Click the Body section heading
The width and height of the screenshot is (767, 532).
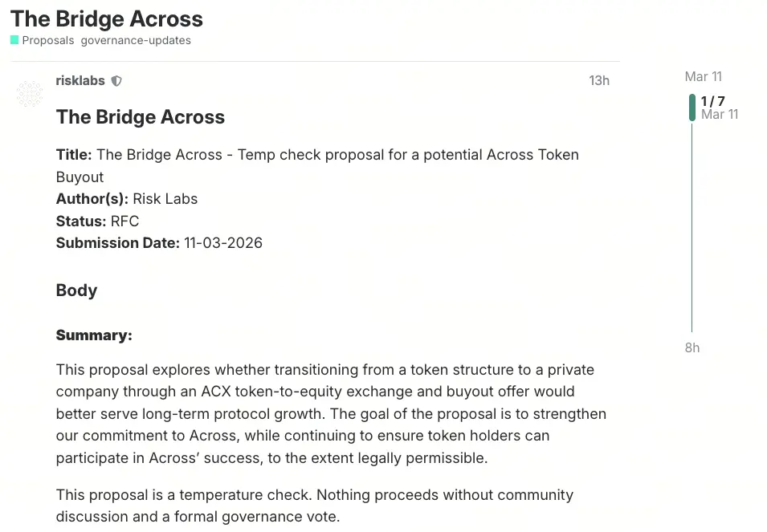76,290
